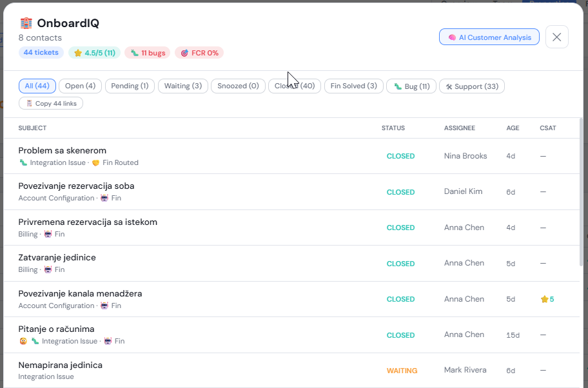Click the bug icon beside Problem sa skenerom
The height and width of the screenshot is (388, 588).
pyautogui.click(x=22, y=162)
